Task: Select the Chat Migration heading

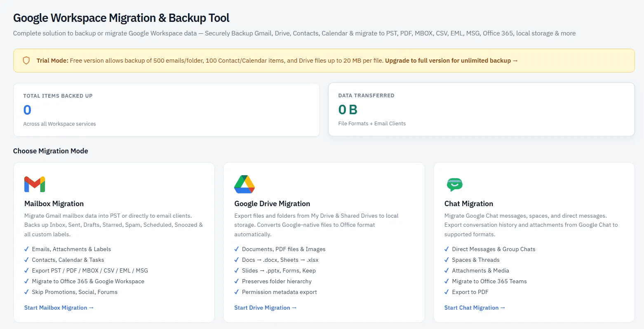Action: coord(469,204)
